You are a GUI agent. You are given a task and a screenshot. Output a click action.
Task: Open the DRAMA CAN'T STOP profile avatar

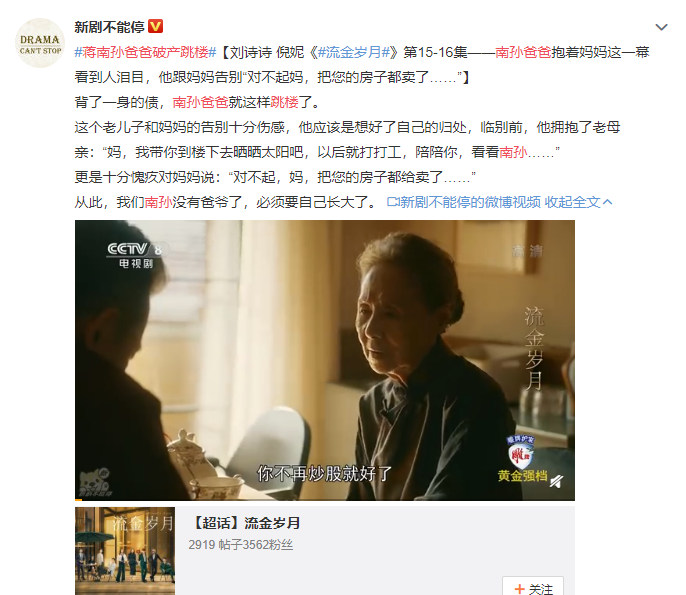[x=40, y=43]
